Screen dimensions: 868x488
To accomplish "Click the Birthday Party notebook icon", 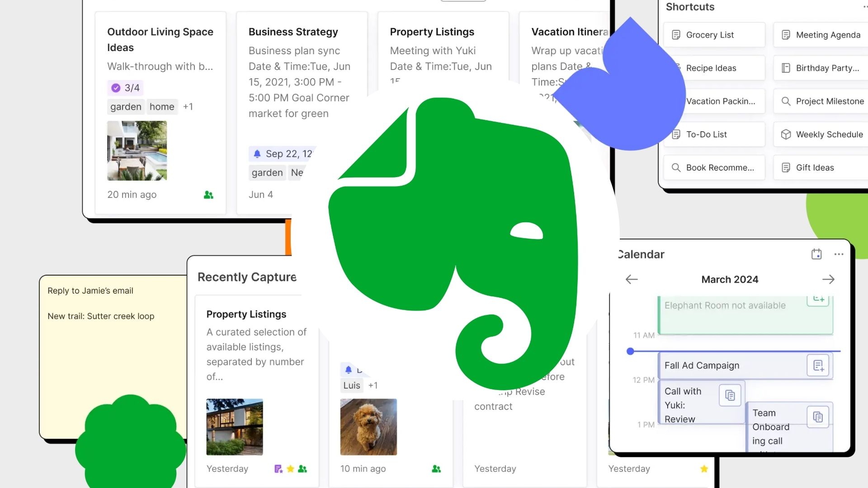I will 786,68.
